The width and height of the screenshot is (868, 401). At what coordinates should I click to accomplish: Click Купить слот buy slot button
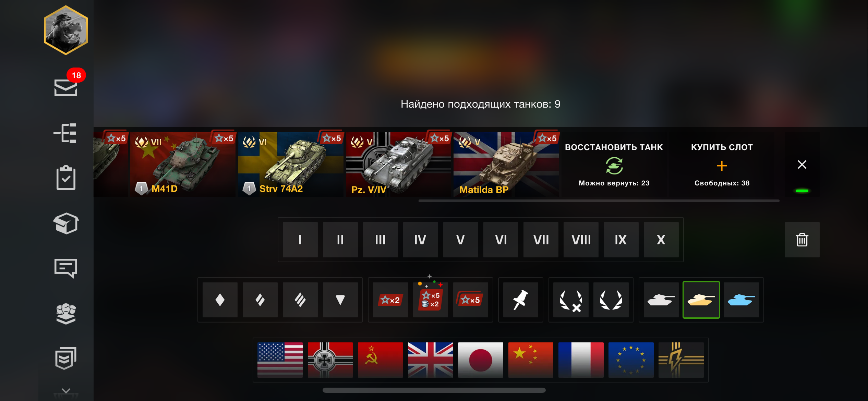click(x=722, y=165)
